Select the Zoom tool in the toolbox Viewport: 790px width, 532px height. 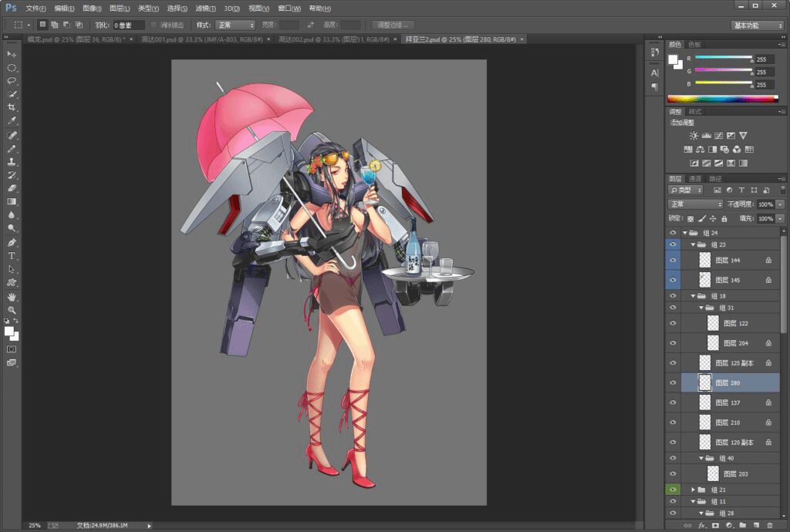(12, 310)
